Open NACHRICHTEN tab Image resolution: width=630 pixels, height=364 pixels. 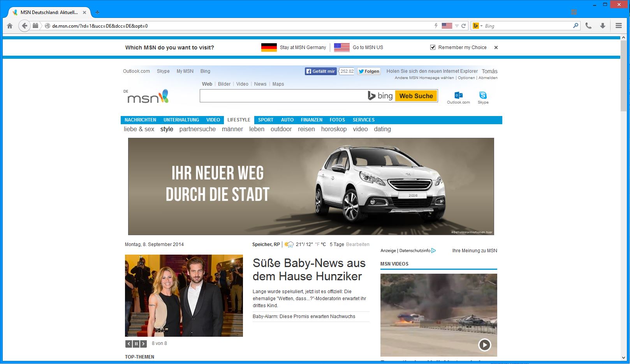click(x=140, y=120)
